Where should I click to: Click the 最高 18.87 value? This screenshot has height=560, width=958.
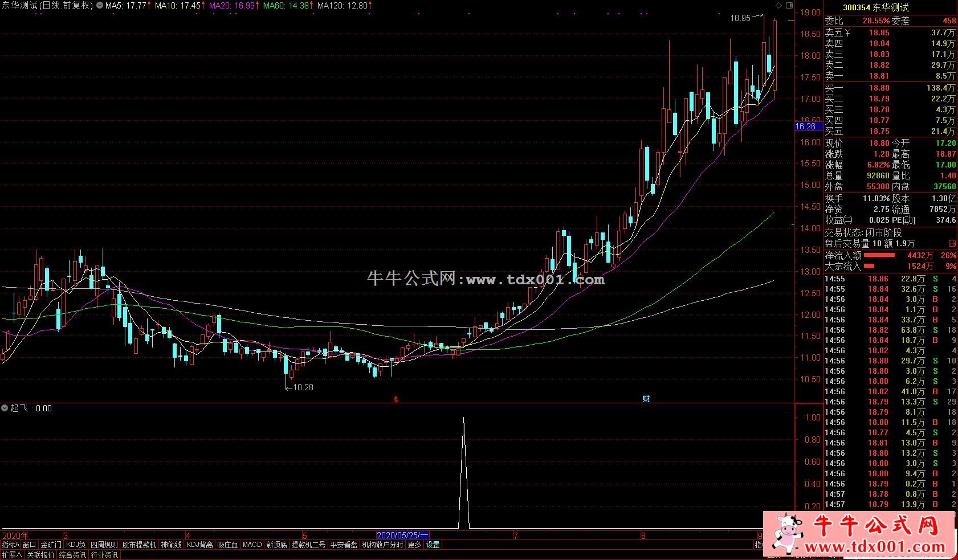pyautogui.click(x=946, y=154)
